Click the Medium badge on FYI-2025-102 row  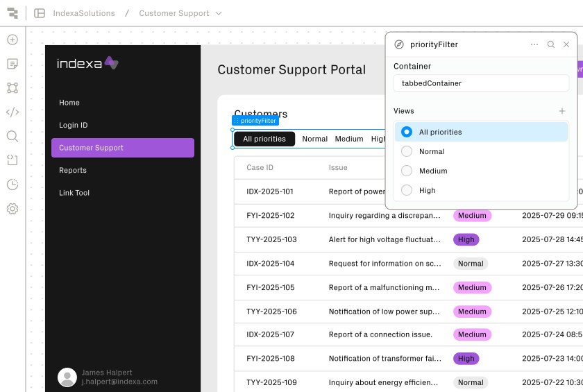click(x=472, y=216)
